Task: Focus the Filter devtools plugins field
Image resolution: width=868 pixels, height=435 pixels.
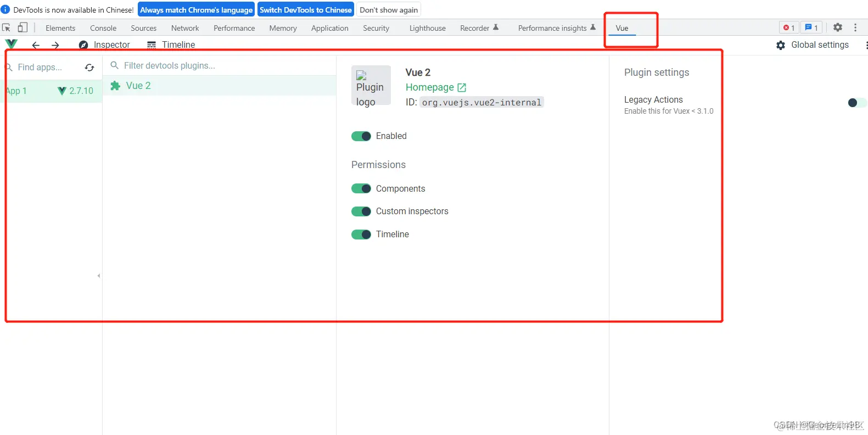Action: (x=220, y=65)
